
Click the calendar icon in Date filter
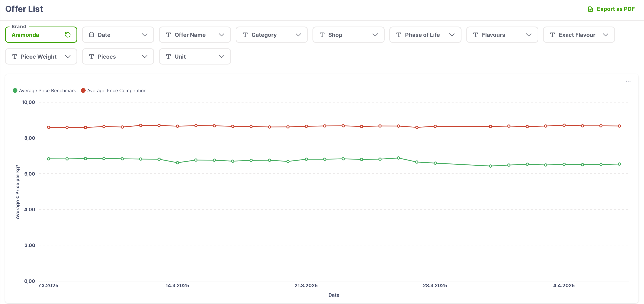click(x=92, y=35)
